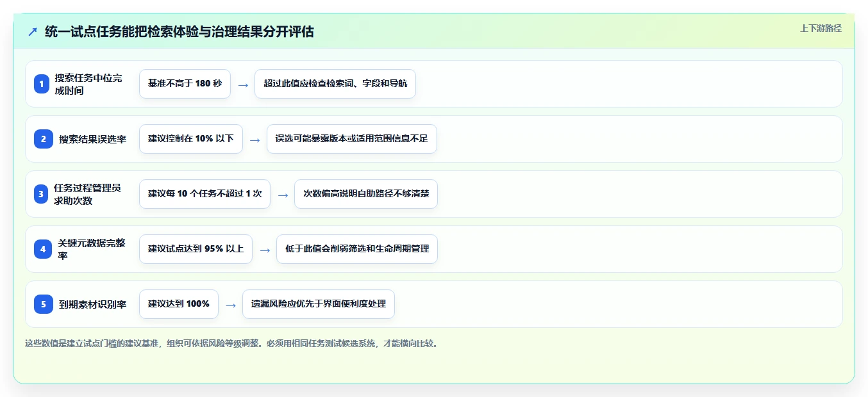Image resolution: width=868 pixels, height=397 pixels.
Task: Click the chip 次数偏高说明自助路径不够清楚
Action: (x=366, y=194)
